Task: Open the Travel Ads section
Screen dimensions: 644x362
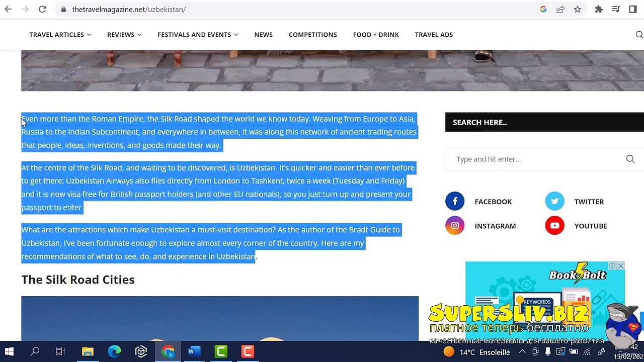Action: pyautogui.click(x=434, y=35)
